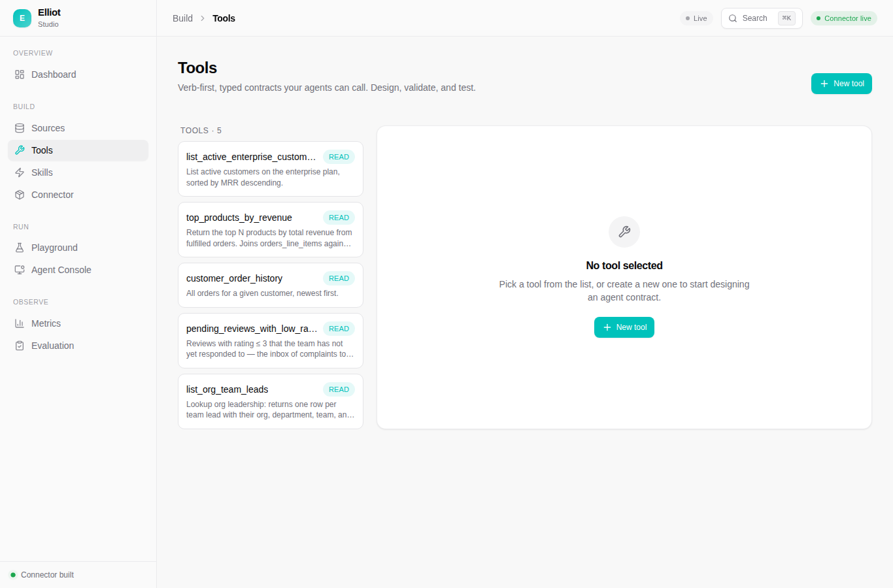This screenshot has width=893, height=588.
Task: Open the Dashboard page
Action: [x=78, y=74]
